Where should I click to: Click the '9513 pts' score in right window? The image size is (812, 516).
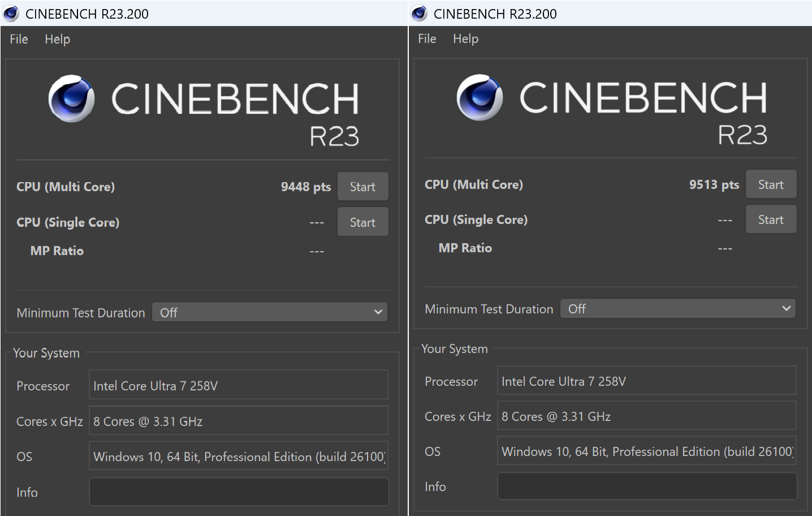714,184
